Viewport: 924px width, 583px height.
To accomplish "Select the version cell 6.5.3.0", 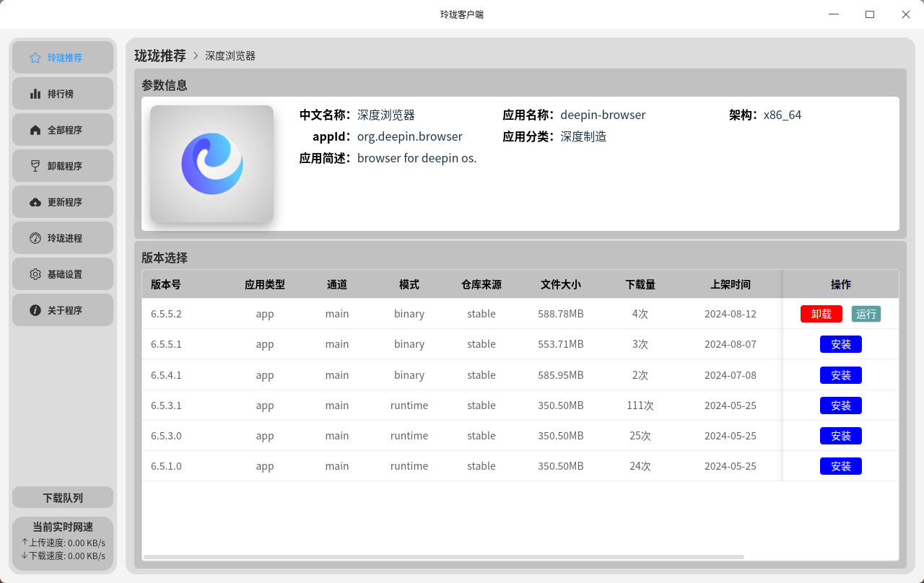I will pos(166,436).
